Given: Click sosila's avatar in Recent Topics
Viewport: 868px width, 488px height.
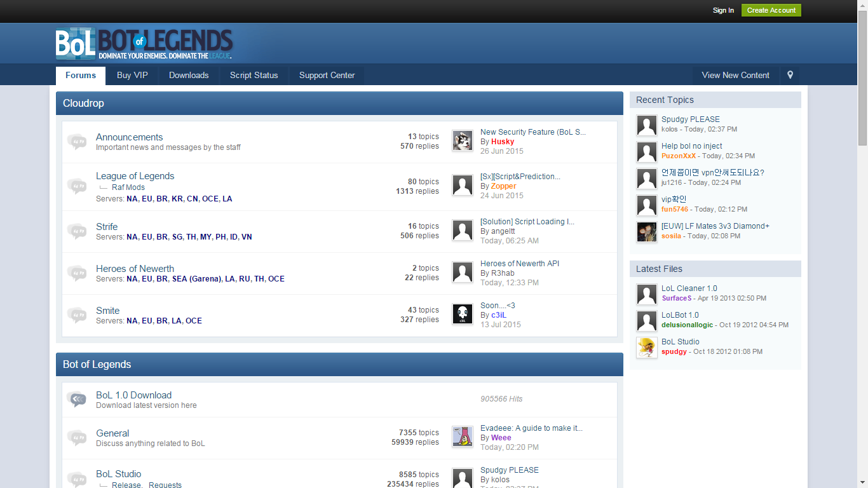Looking at the screenshot, I should pos(646,232).
